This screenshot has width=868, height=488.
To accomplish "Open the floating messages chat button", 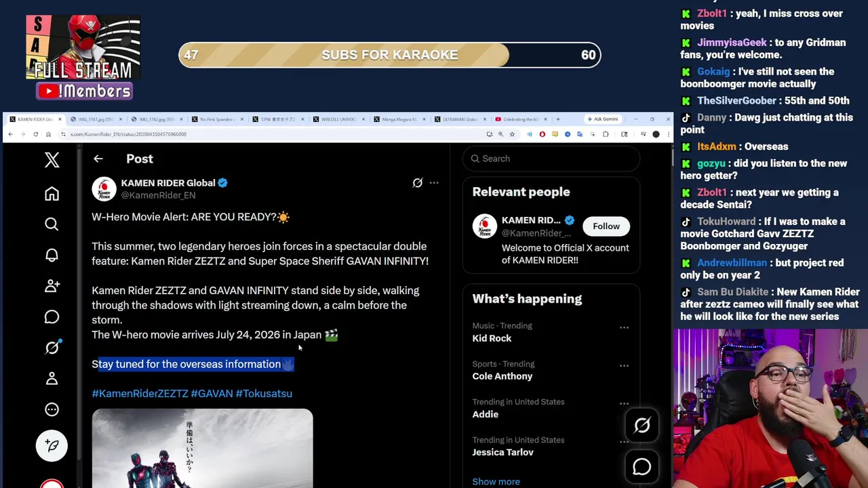I will [642, 466].
